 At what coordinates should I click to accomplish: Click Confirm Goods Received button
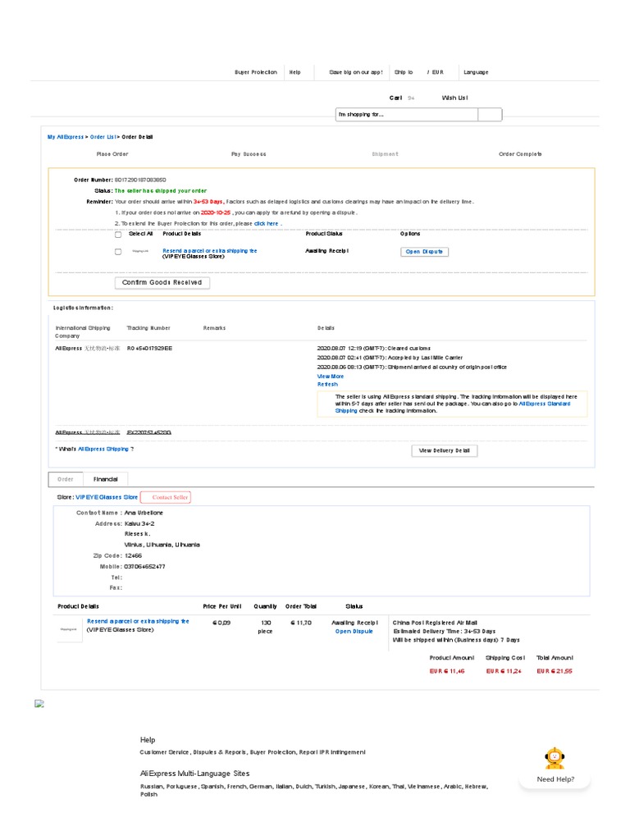tap(162, 283)
